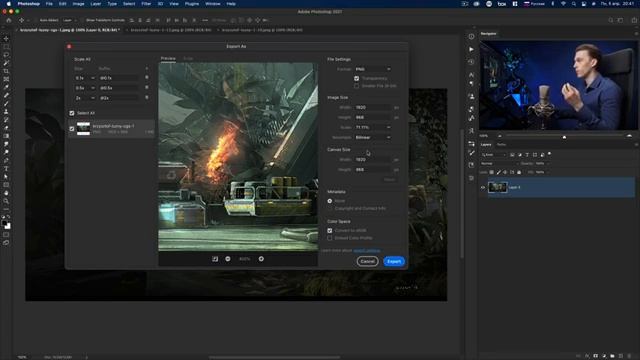Select the Hand tool
This screenshot has height=360, width=640.
(x=6, y=193)
